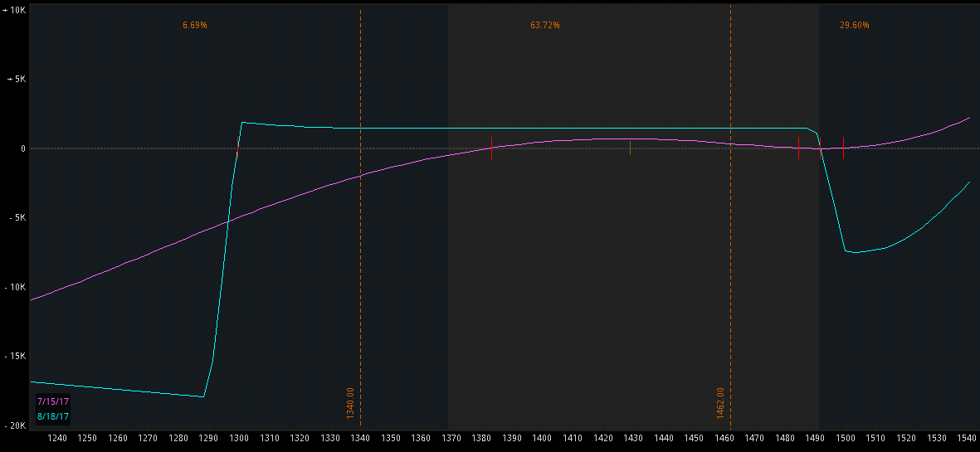Click the -20K y-axis label

pyautogui.click(x=14, y=425)
